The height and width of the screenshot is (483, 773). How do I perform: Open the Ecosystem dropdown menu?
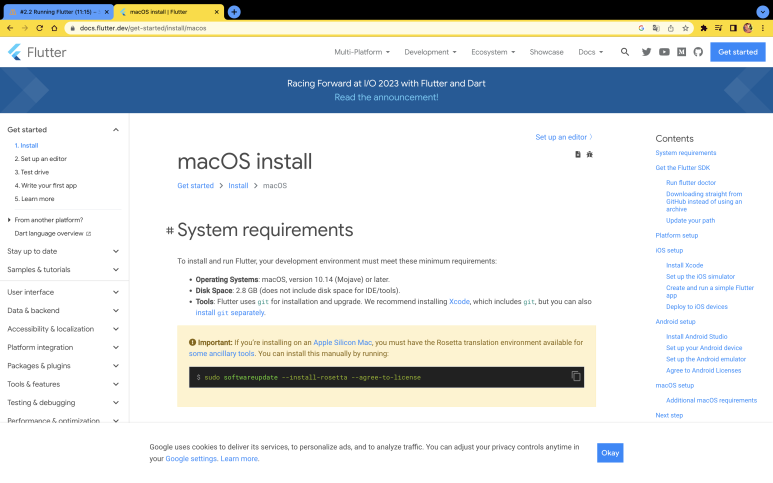coord(493,52)
